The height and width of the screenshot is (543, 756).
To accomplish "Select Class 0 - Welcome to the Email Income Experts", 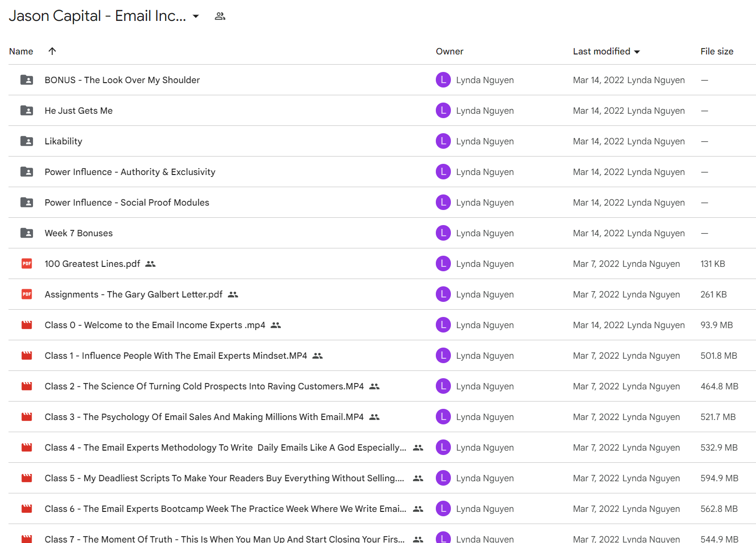I will click(155, 325).
